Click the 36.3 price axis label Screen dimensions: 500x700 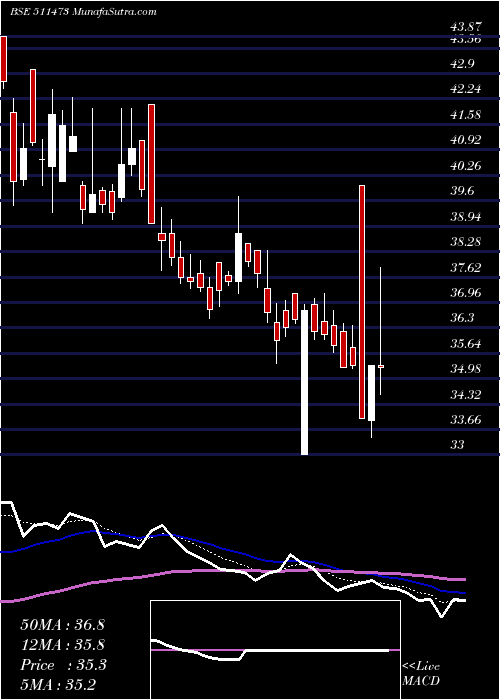(464, 318)
